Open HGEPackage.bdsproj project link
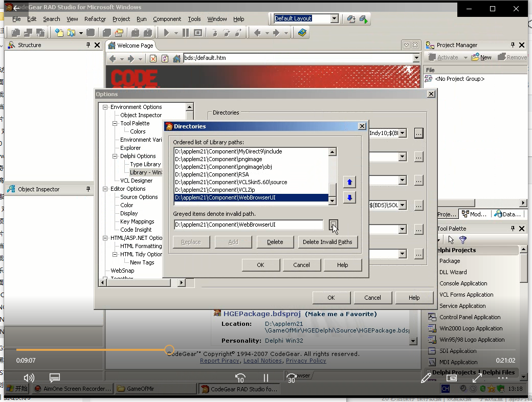The image size is (532, 402). pyautogui.click(x=262, y=314)
